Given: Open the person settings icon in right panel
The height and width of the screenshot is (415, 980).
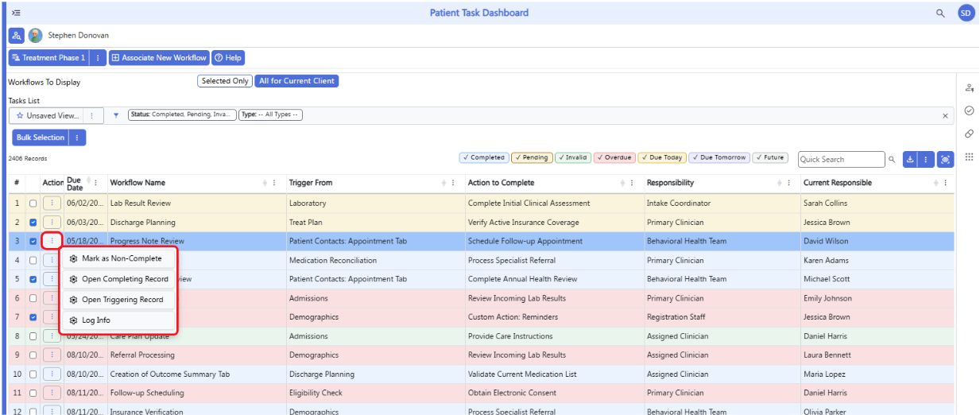Looking at the screenshot, I should (969, 88).
